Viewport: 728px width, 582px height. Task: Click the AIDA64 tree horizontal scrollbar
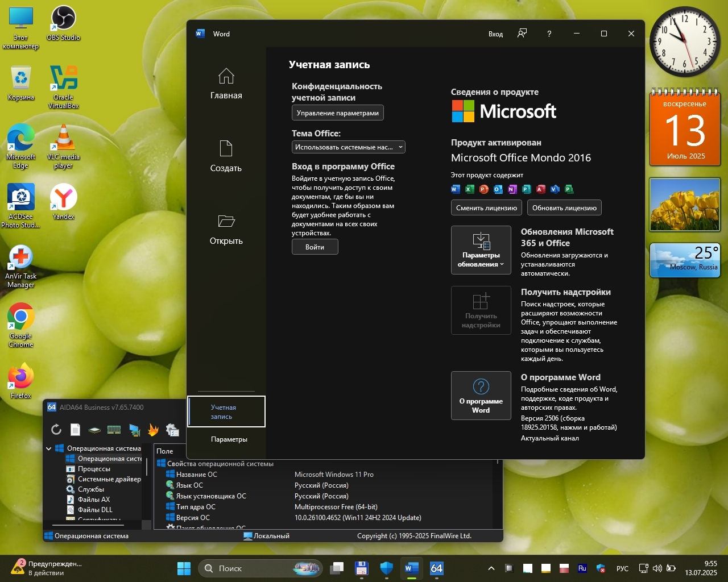88,525
